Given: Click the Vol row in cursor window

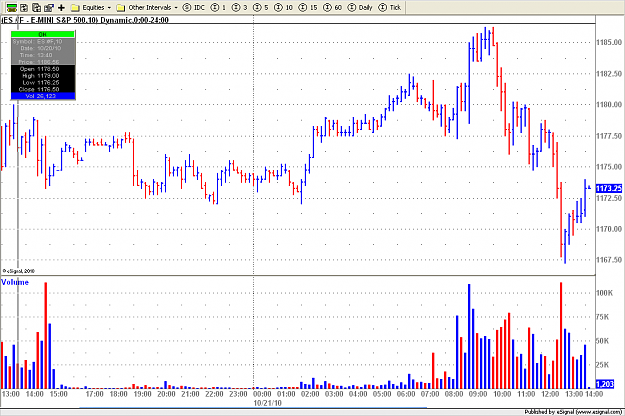Looking at the screenshot, I should tap(43, 96).
